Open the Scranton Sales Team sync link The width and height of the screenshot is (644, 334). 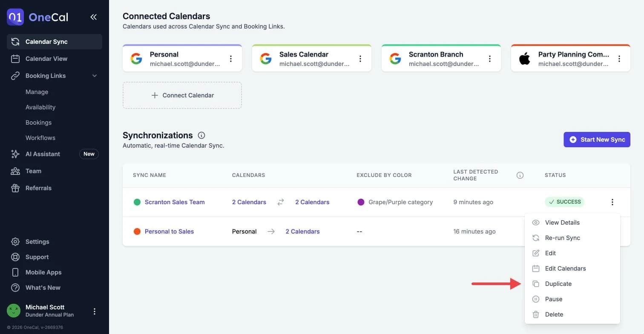[x=175, y=202]
